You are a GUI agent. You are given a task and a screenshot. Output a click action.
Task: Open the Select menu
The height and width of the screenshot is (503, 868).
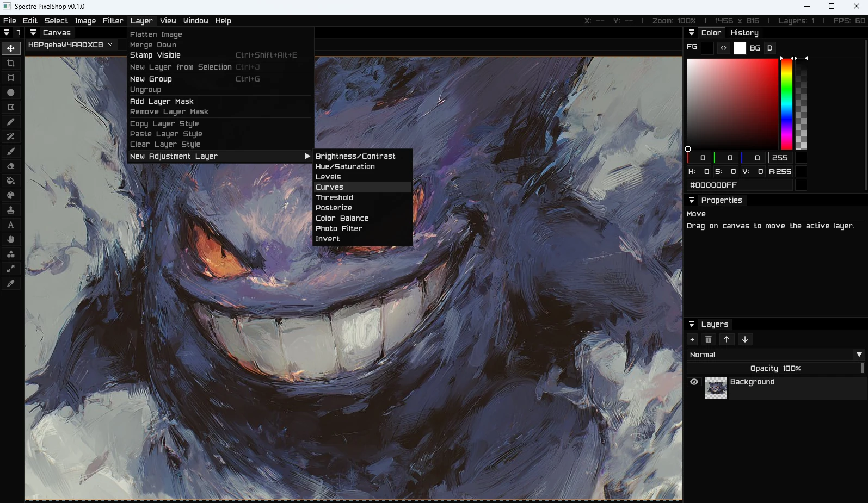[56, 21]
